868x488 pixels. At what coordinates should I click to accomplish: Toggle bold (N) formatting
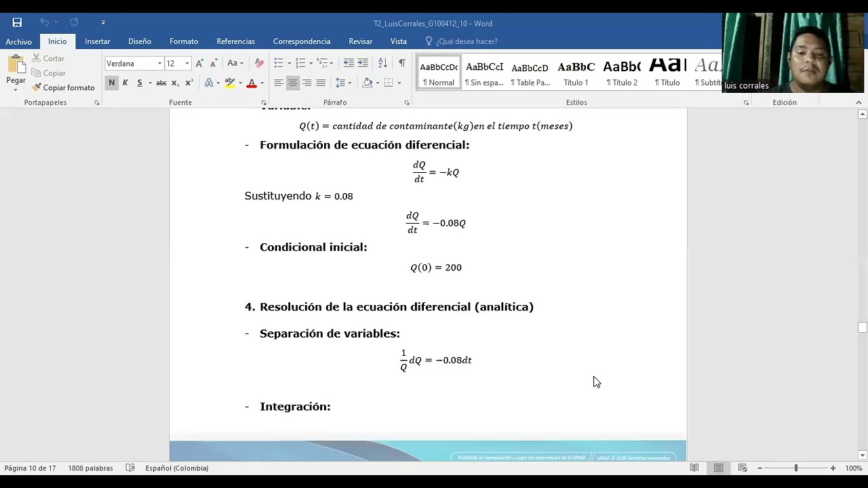coord(112,83)
